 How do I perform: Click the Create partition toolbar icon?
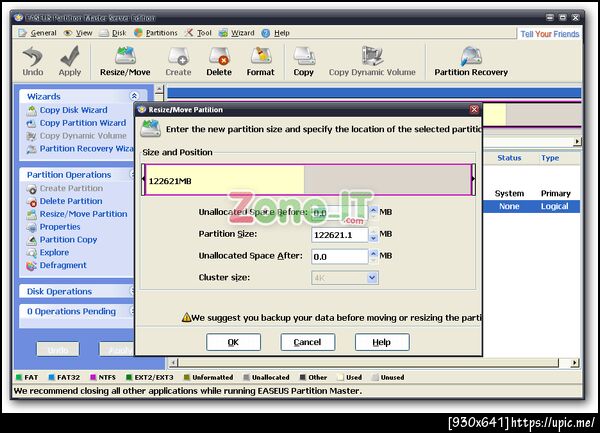178,61
